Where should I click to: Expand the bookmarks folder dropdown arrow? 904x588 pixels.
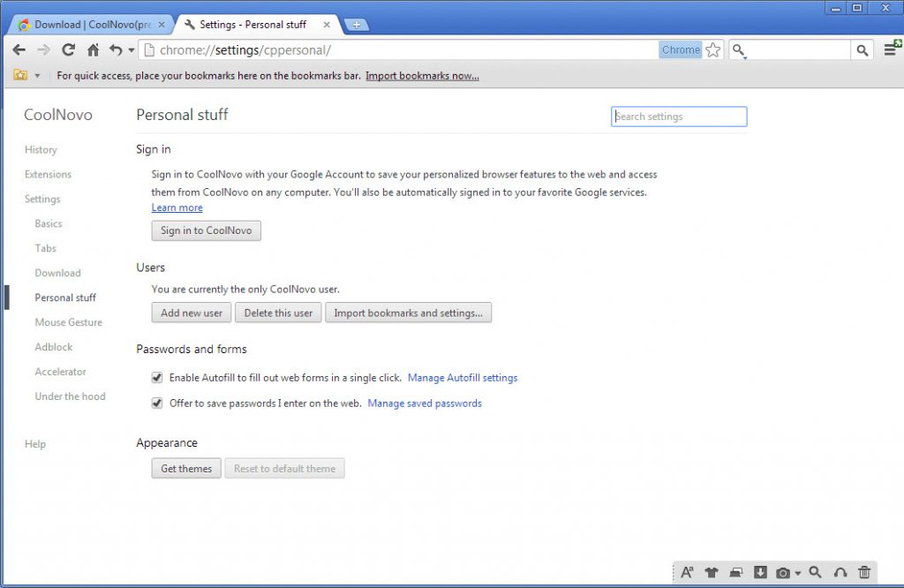37,76
